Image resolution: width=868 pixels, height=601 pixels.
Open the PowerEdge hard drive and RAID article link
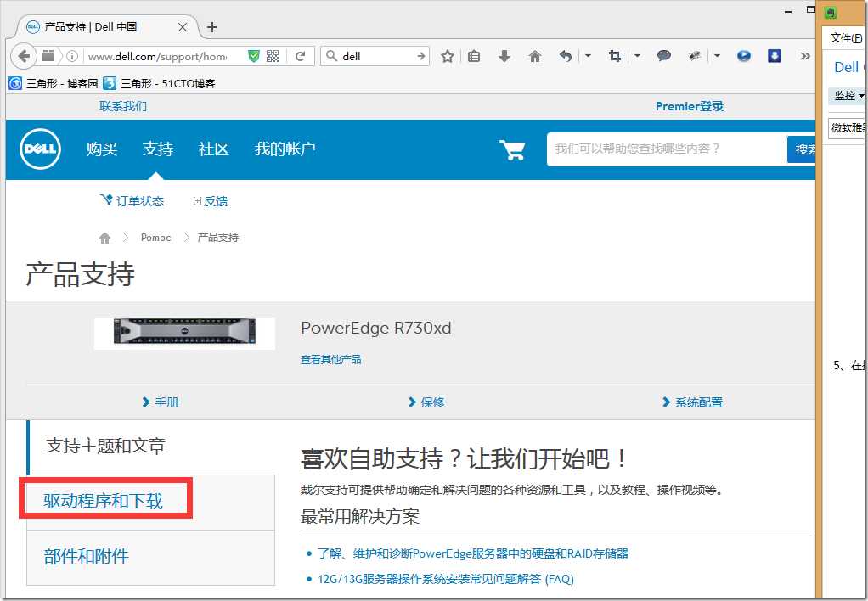(x=473, y=553)
